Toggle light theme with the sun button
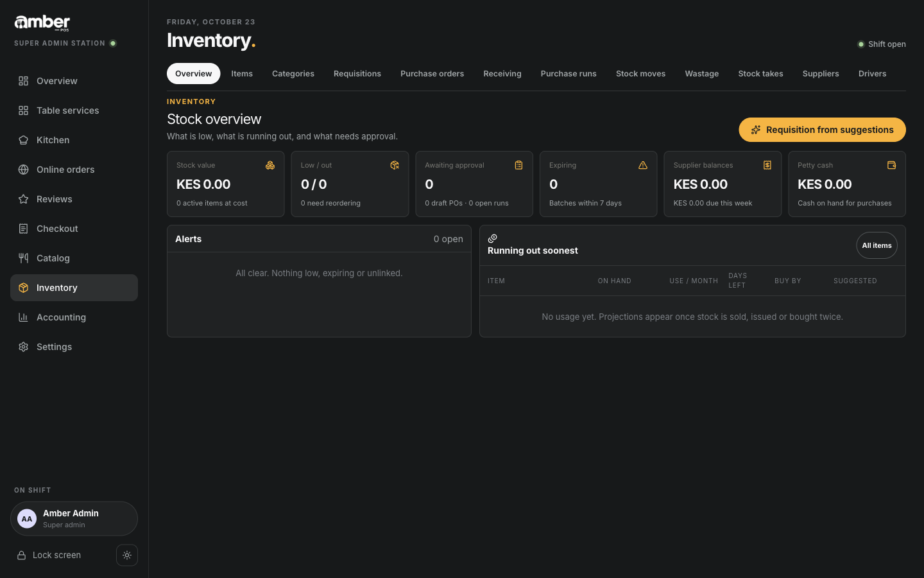 click(x=127, y=556)
